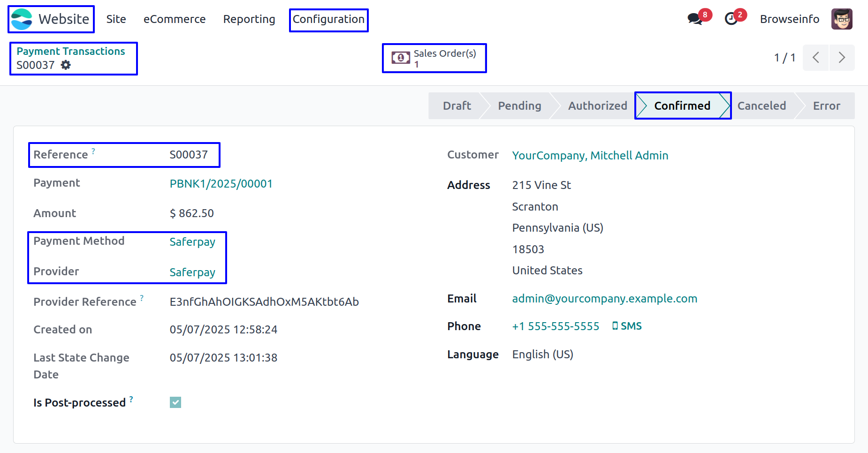Click the language value English (US)
868x453 pixels.
(543, 355)
